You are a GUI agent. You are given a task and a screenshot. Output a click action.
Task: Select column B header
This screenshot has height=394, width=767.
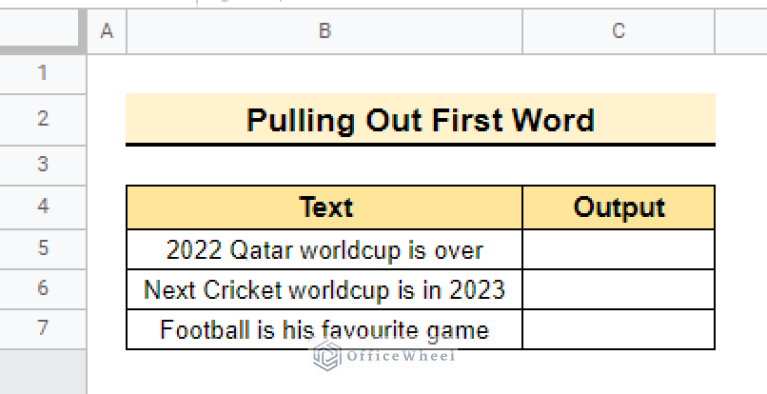coord(324,31)
